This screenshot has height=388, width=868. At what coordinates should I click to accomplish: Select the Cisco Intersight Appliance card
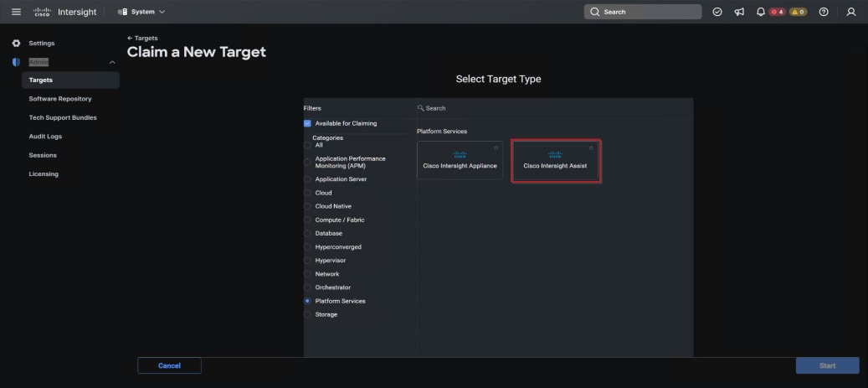(x=460, y=160)
